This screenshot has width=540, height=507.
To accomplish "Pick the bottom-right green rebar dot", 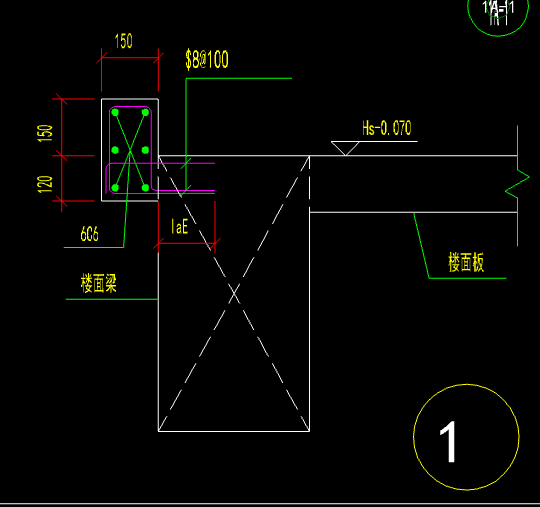I will (145, 188).
